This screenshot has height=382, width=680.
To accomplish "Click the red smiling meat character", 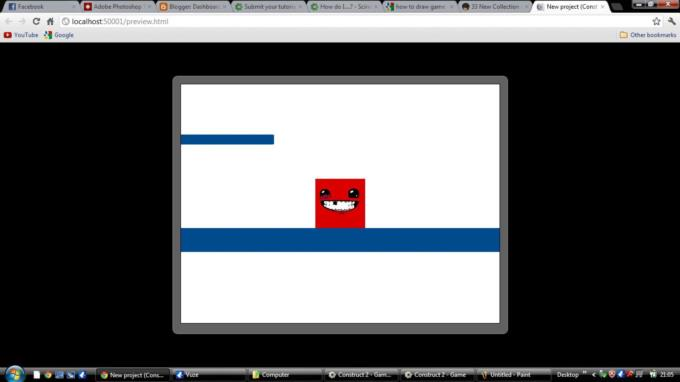I will click(340, 203).
